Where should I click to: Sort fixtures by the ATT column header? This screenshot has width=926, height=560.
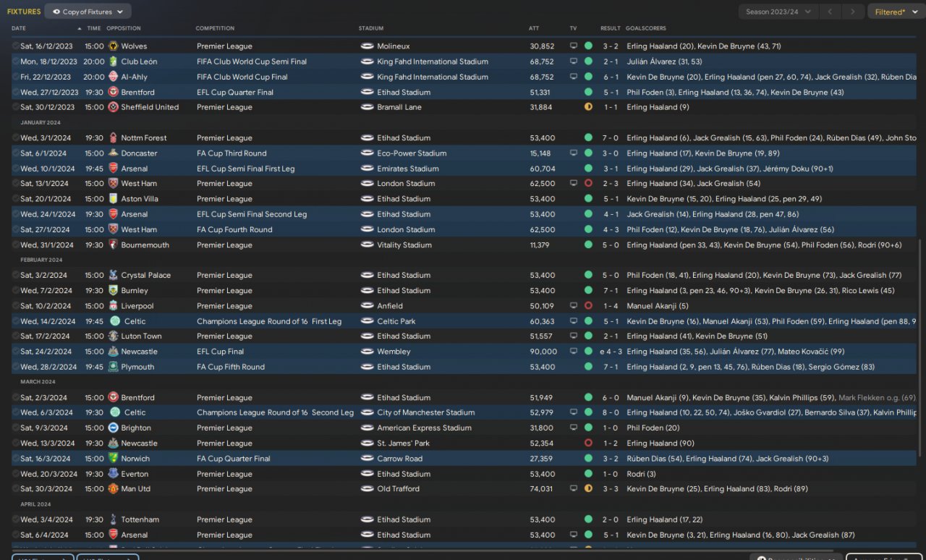[534, 28]
